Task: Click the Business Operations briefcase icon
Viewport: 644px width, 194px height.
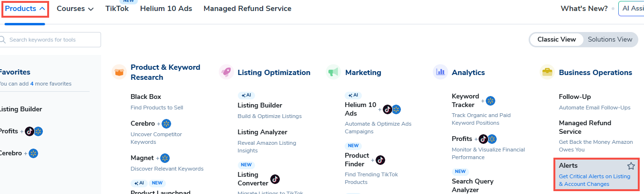Action: (547, 72)
